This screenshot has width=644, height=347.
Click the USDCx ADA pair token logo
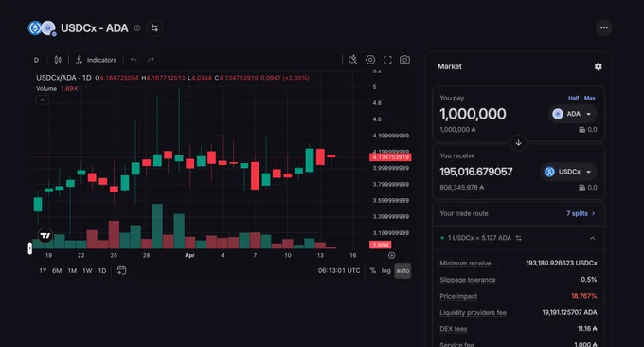(42, 27)
